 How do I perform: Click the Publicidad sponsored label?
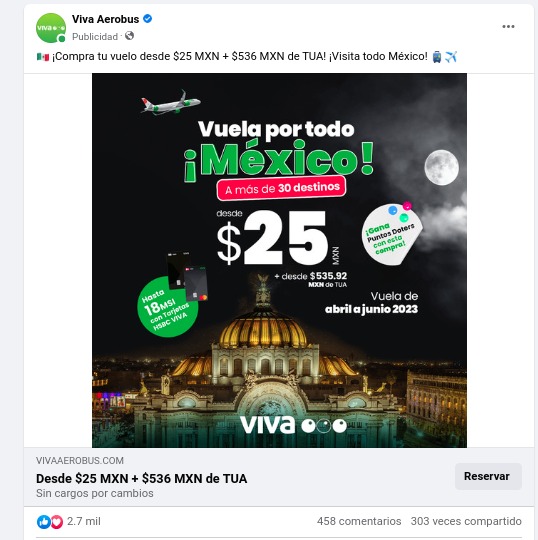[x=95, y=37]
